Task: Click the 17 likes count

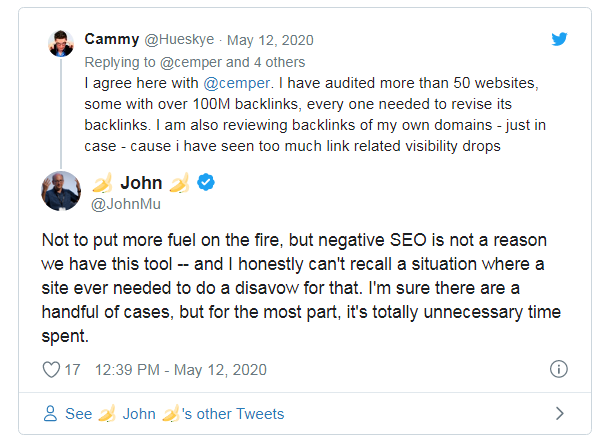Action: tap(72, 370)
